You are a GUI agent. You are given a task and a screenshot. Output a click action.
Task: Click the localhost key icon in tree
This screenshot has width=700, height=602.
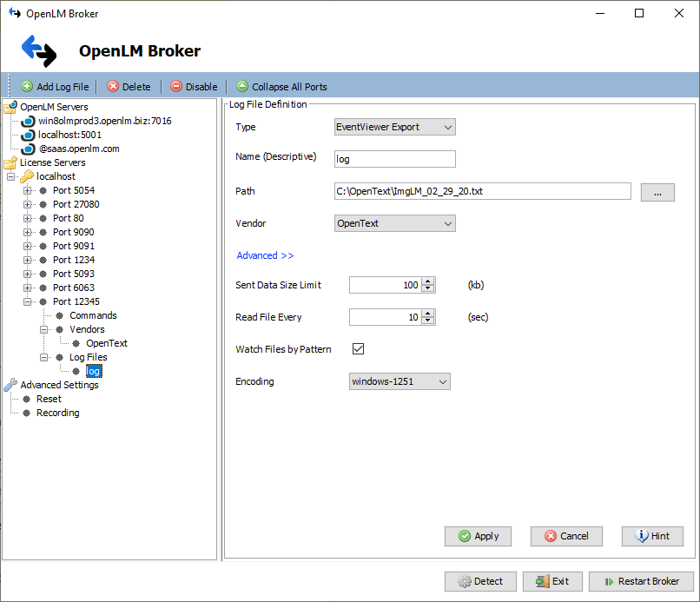point(28,176)
